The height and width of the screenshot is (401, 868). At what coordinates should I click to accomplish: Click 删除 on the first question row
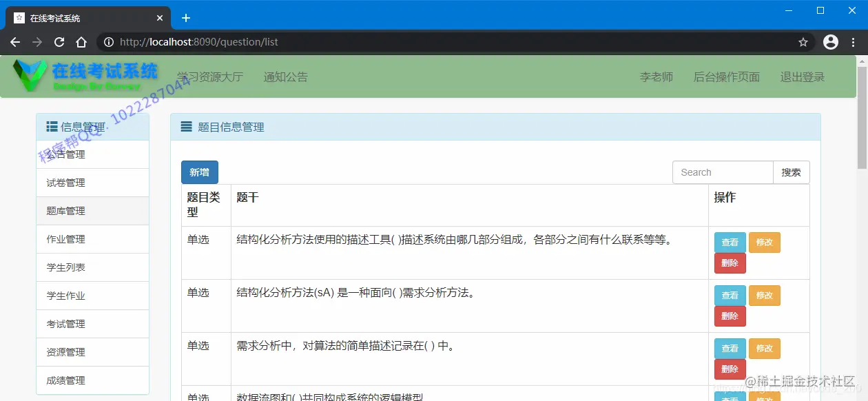730,263
